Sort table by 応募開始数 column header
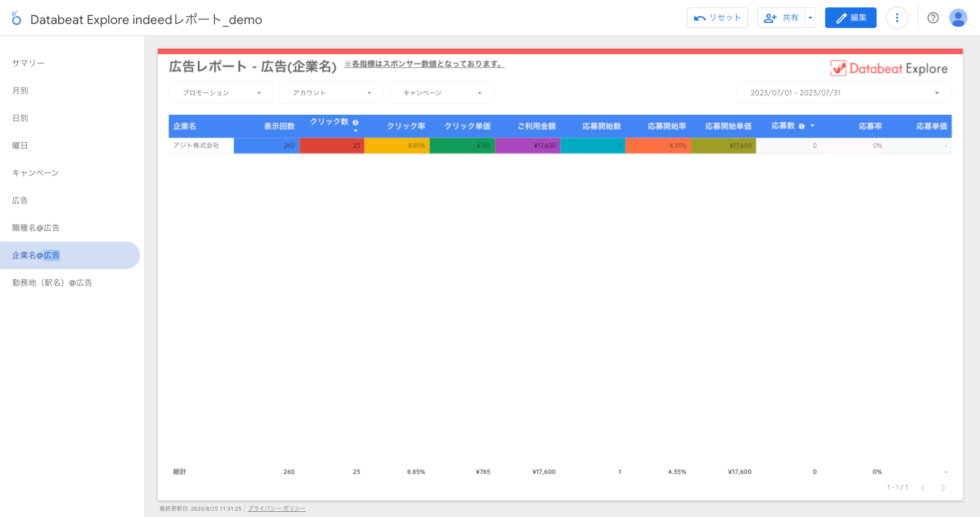Viewport: 980px width, 517px height. pos(602,126)
